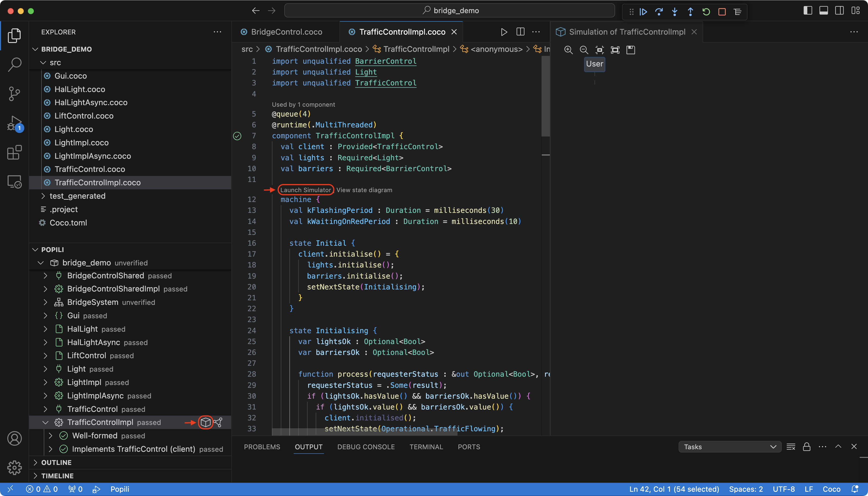Toggle bottom panel visibility
The image size is (868, 496).
point(824,11)
